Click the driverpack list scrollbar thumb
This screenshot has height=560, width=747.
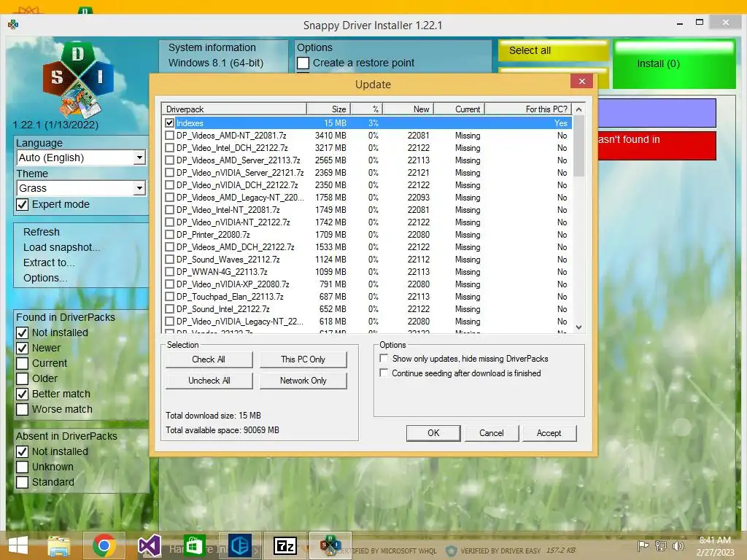[x=578, y=147]
